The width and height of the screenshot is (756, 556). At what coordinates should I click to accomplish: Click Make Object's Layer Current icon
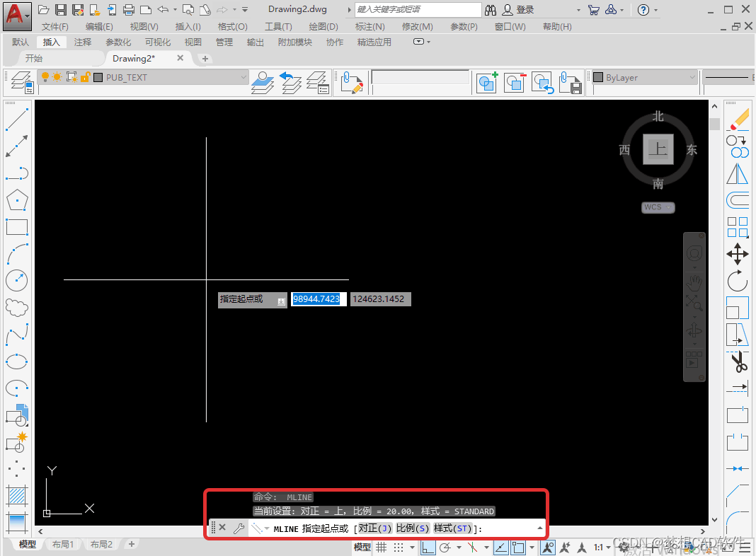click(x=263, y=82)
